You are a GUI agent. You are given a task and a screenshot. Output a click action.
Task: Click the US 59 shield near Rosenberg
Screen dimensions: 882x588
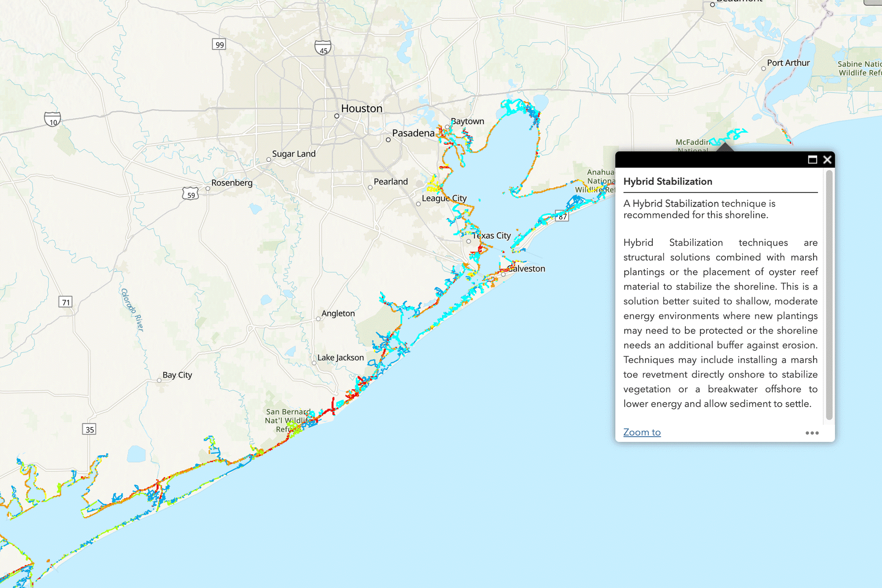[191, 194]
